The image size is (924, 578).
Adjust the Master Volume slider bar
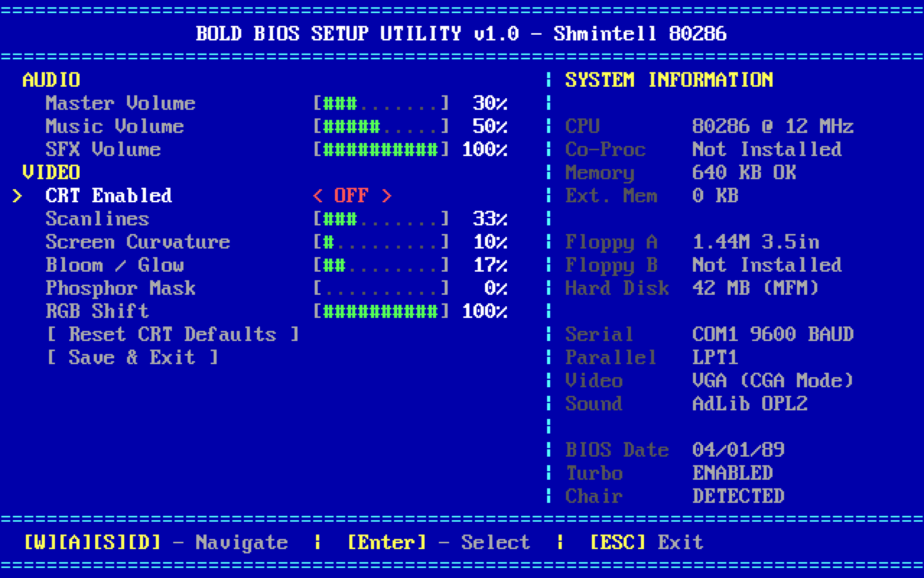(381, 103)
